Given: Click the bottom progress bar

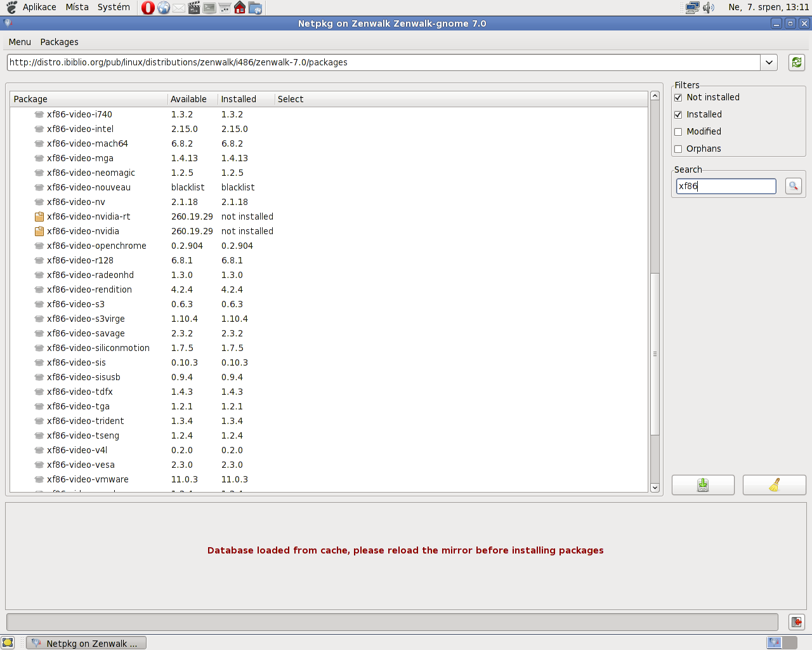Looking at the screenshot, I should tap(392, 622).
